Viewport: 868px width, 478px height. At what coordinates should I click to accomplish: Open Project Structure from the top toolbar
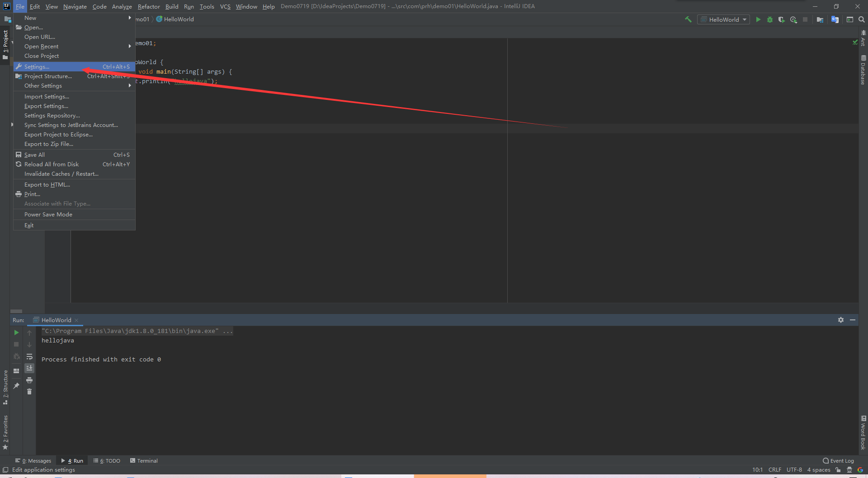[x=820, y=19]
